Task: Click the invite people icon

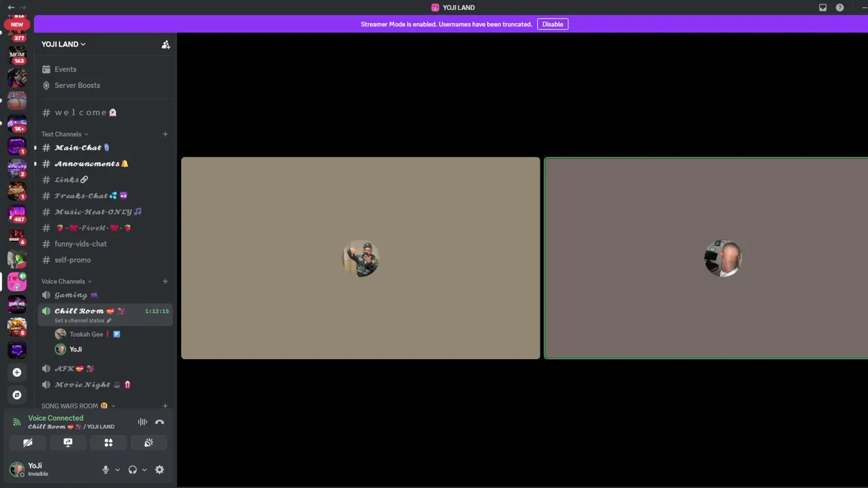Action: (165, 45)
